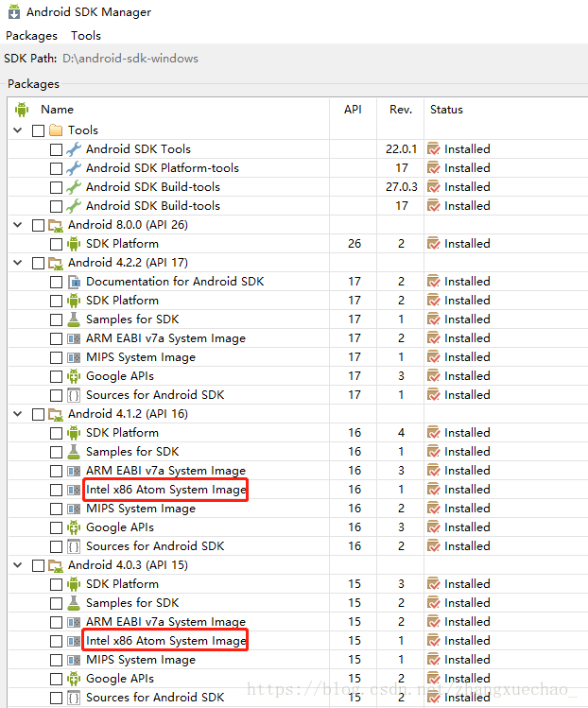This screenshot has height=708, width=588.
Task: Check the Tools folder checkbox
Action: (39, 131)
